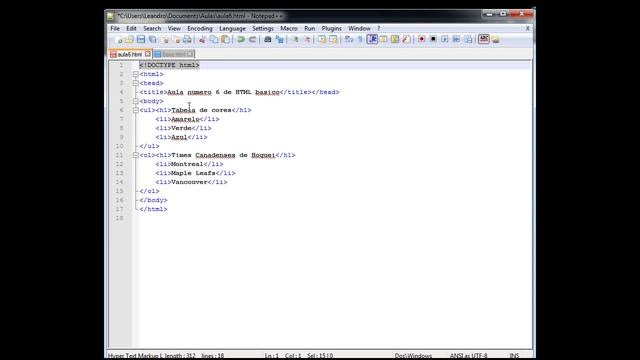Save the document with the Save icon
Viewport: 640px width, 360px height.
coord(141,40)
